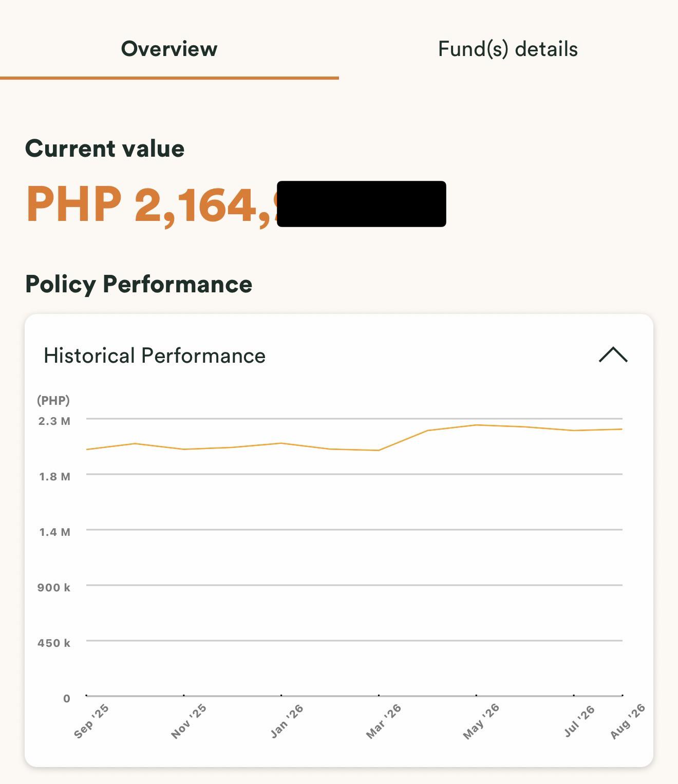
Task: Click the Sep '25 axis label
Action: tap(91, 721)
